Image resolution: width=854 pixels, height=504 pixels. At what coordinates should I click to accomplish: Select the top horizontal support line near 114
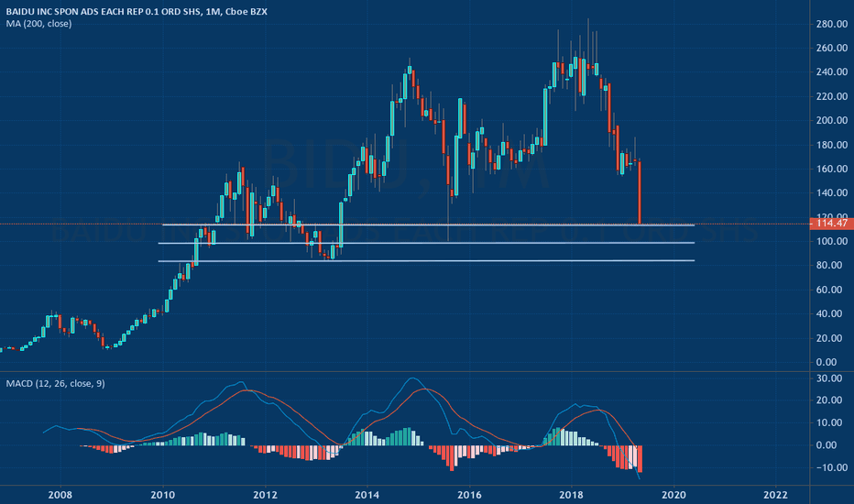pos(429,225)
